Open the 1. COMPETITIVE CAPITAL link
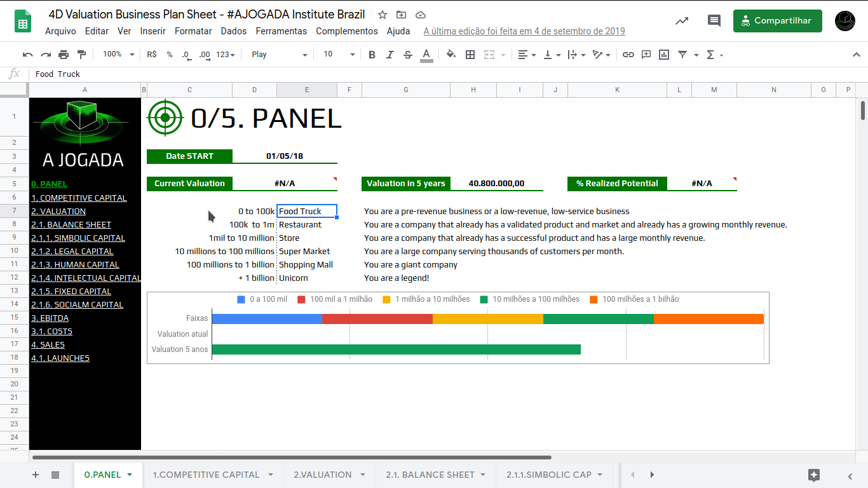Image resolution: width=868 pixels, height=488 pixels. (79, 198)
